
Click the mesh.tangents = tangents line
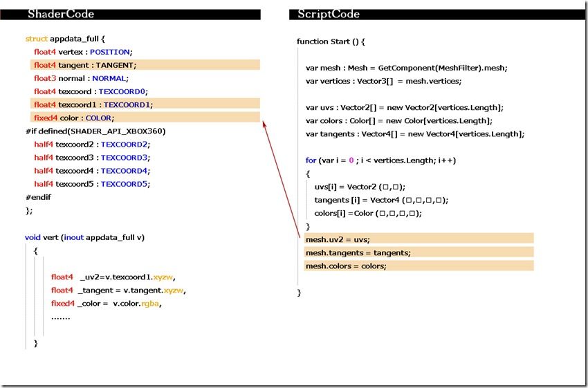pyautogui.click(x=419, y=252)
